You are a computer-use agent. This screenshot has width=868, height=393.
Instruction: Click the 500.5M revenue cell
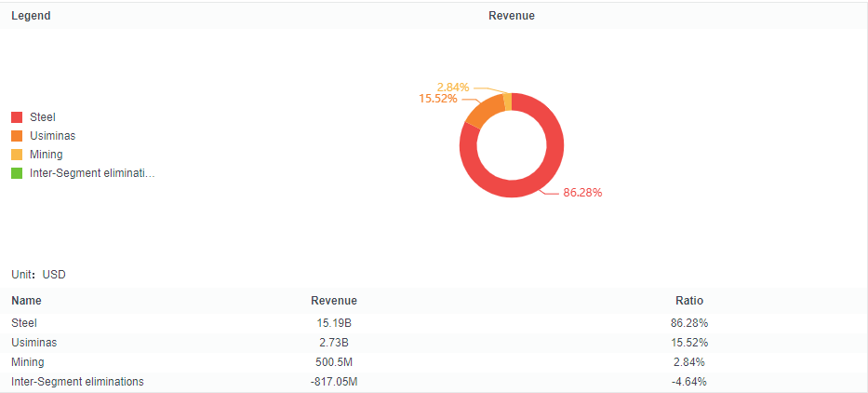point(334,362)
